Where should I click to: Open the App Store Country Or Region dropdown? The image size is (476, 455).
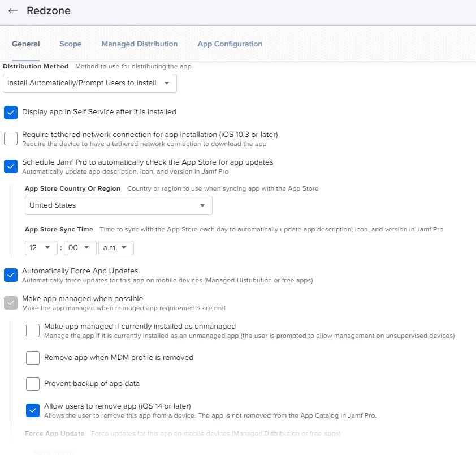point(118,205)
